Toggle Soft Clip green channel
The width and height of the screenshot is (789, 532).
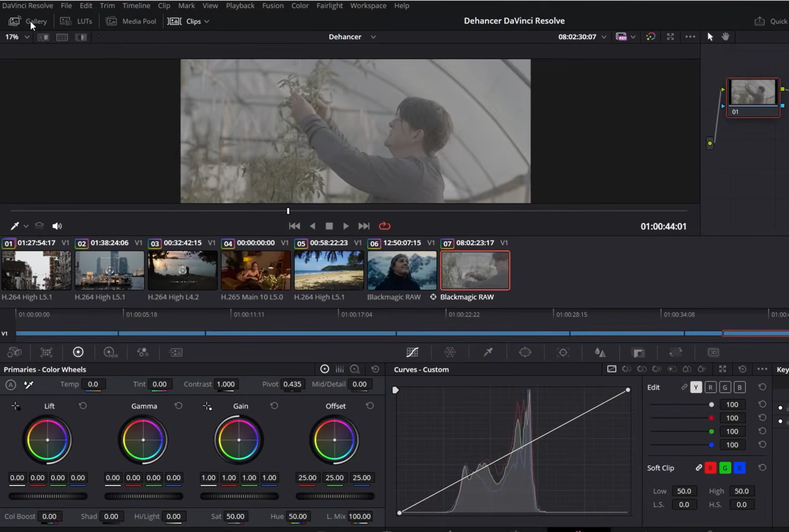[724, 468]
